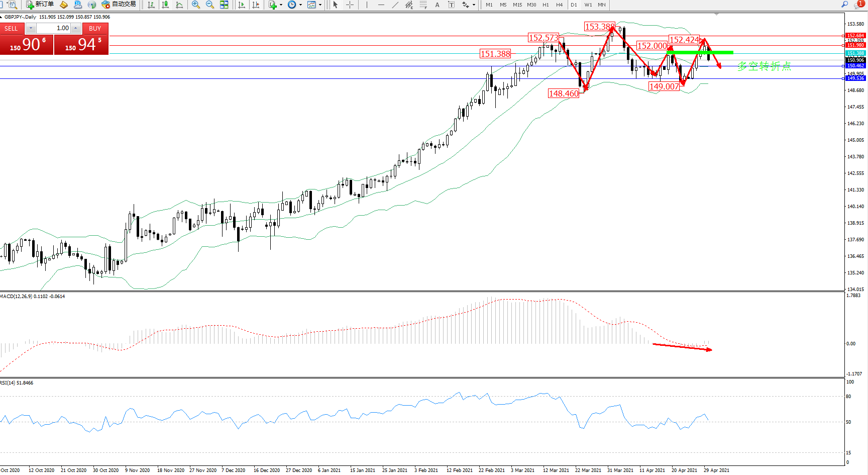Switch to W1 timeframe
The width and height of the screenshot is (868, 475).
(588, 5)
